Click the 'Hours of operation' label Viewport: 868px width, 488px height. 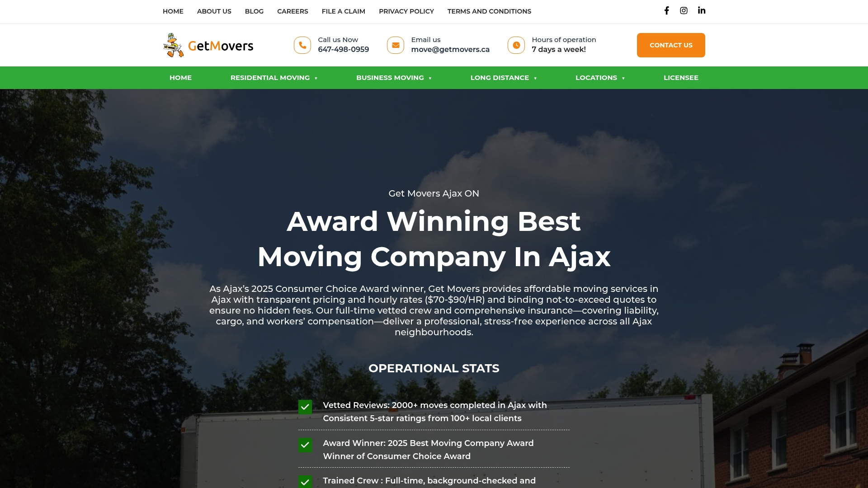564,40
